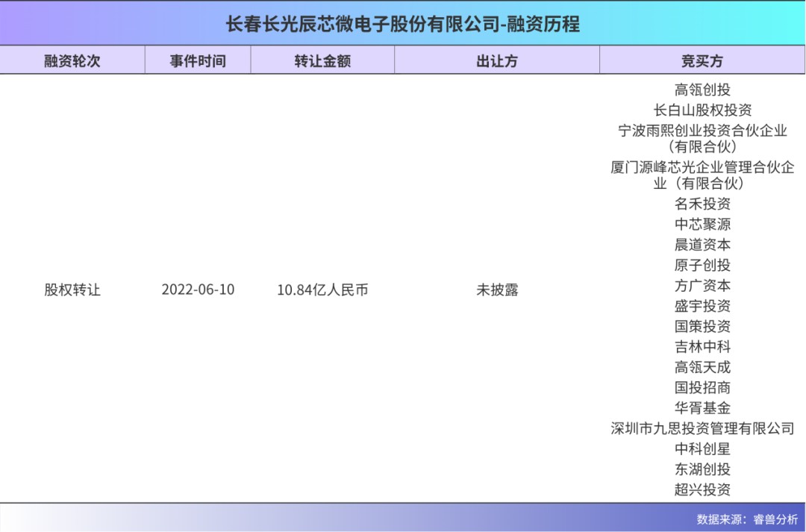The width and height of the screenshot is (806, 532).
Task: Select the 竞买方 column header
Action: coord(702,61)
